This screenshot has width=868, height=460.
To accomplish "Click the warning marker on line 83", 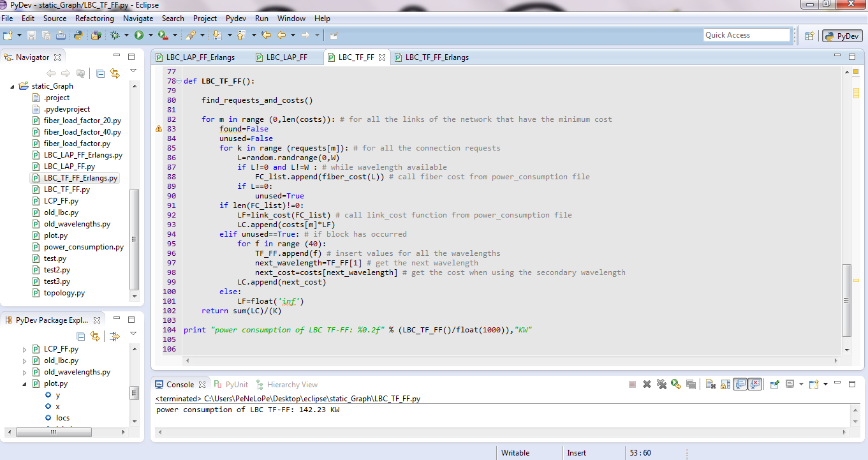I will 159,129.
